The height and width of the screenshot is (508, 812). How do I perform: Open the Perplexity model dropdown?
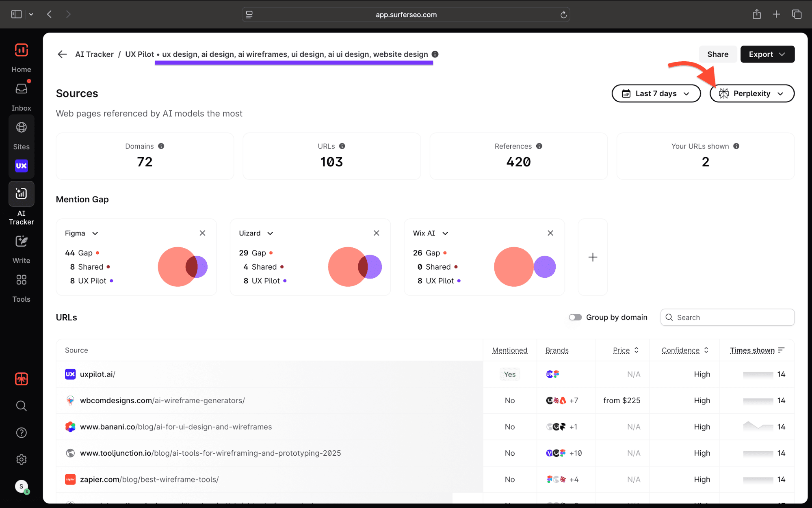pos(752,93)
